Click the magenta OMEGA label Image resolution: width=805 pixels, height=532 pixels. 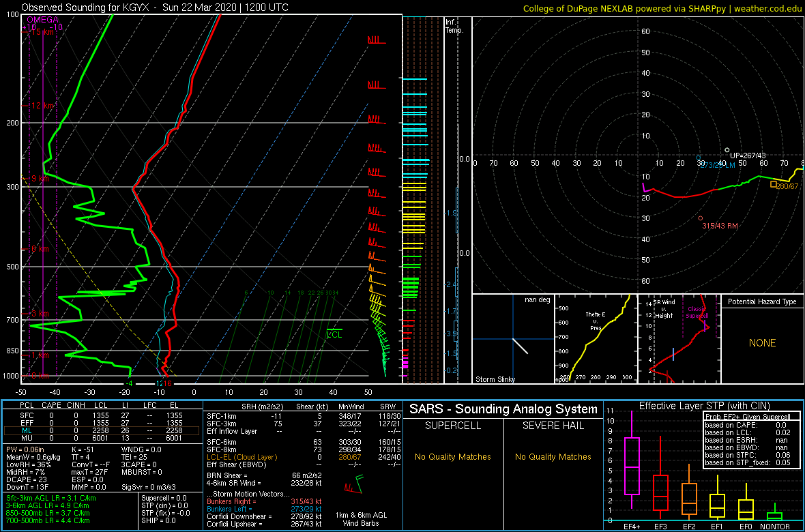pos(43,20)
